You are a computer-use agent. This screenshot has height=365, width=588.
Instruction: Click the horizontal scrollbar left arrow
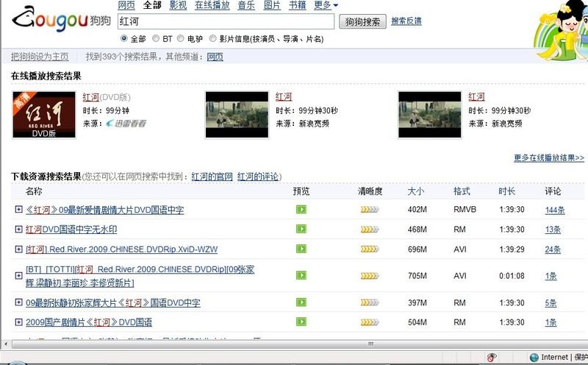click(5, 344)
